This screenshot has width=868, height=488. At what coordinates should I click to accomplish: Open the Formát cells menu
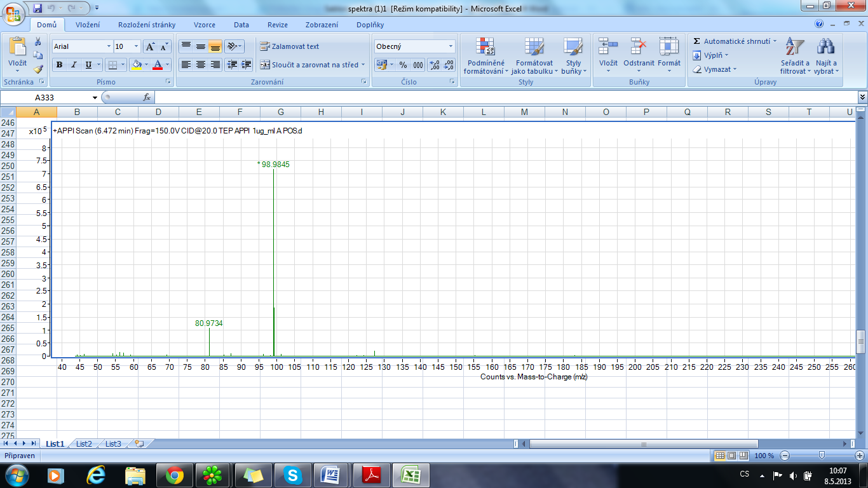tap(669, 55)
